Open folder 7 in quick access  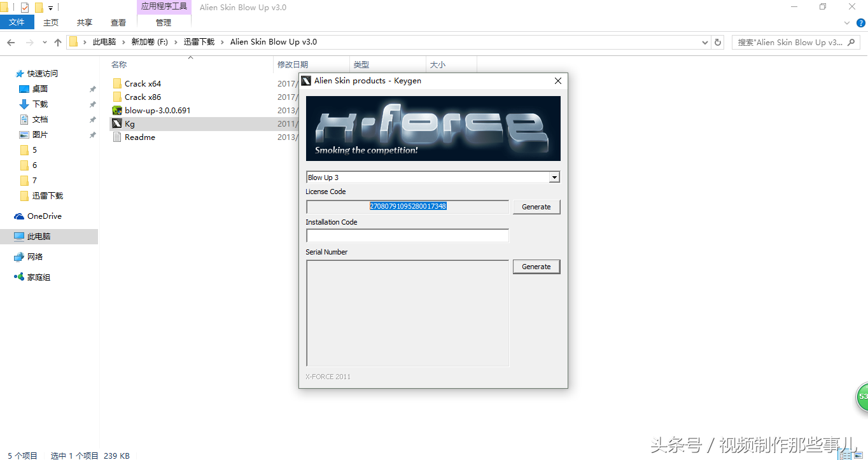click(x=34, y=180)
